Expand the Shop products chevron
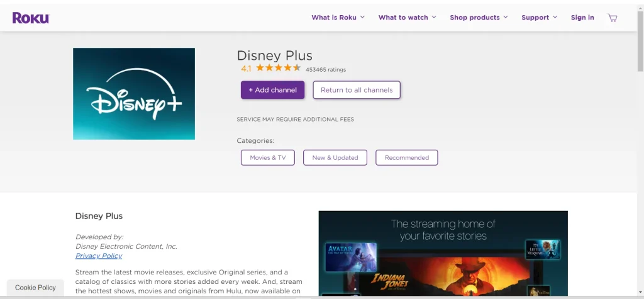Screen dimensions: 644x299 coord(506,17)
